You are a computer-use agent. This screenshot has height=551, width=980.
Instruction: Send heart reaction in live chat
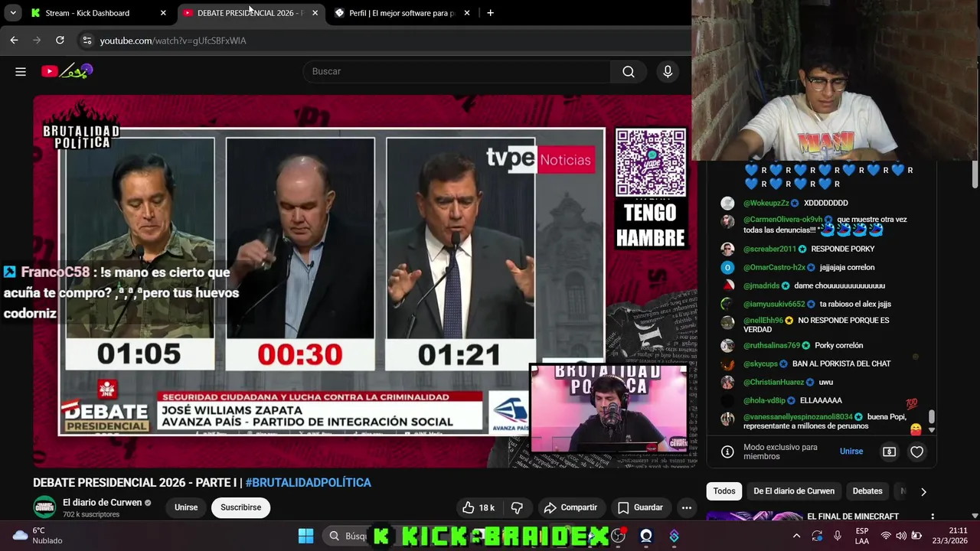coord(916,452)
